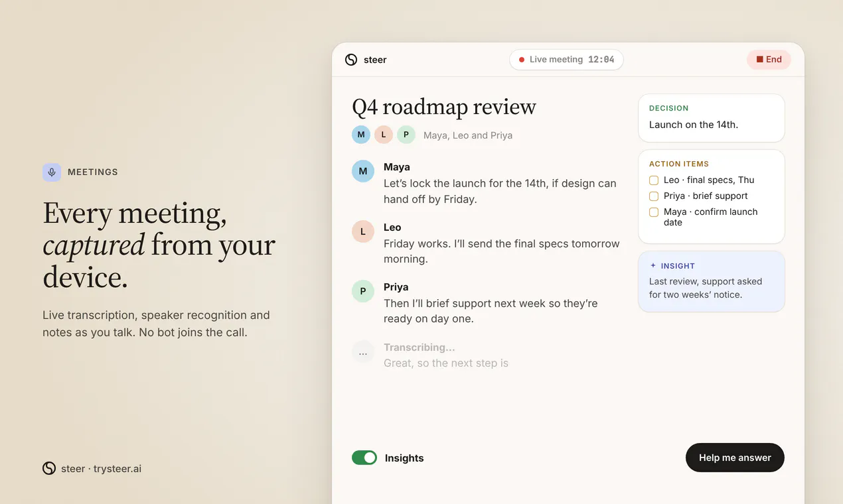Screen dimensions: 843x504
Task: Click the Help me answer button
Action: pyautogui.click(x=735, y=458)
